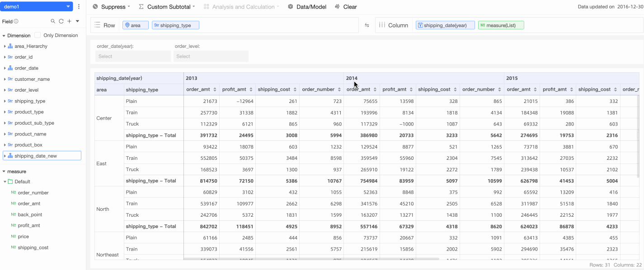Screen dimensions: 644x270
Task: Click the info icon next to Field
Action: coord(16,21)
